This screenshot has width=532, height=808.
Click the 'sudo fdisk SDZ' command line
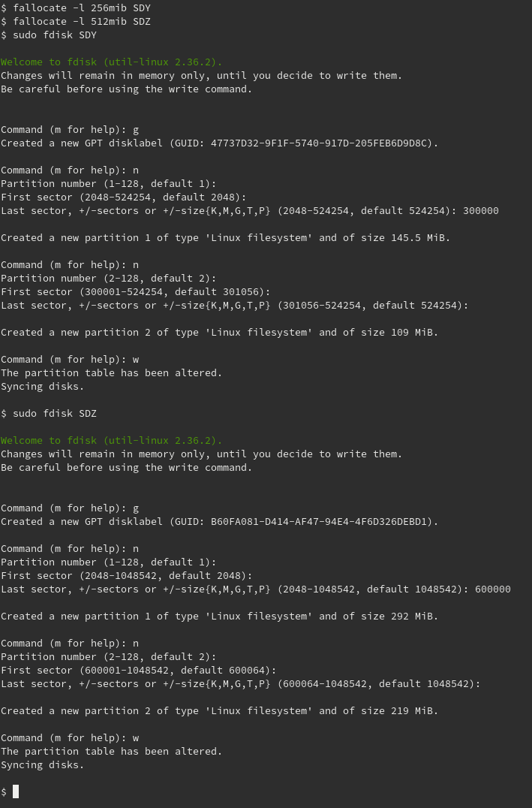(x=54, y=413)
